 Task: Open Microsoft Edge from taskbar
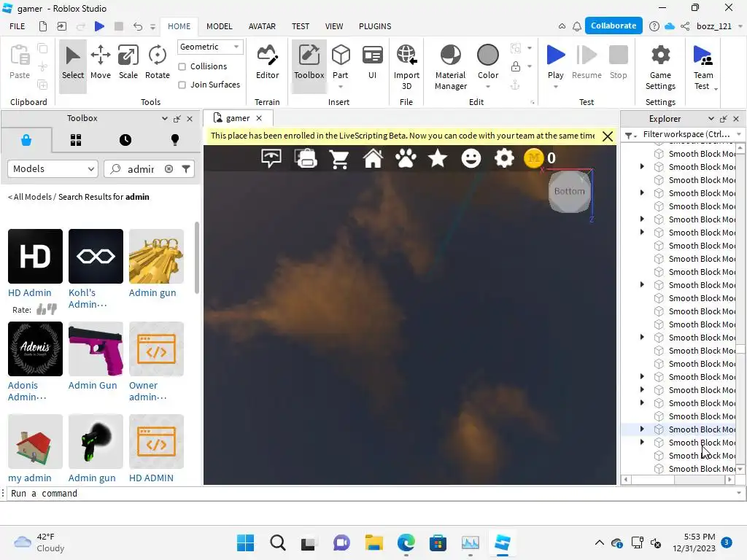(x=406, y=542)
